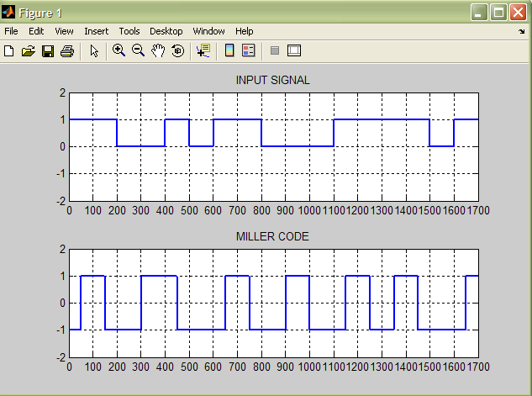
Task: Open the Tools menu
Action: (129, 31)
